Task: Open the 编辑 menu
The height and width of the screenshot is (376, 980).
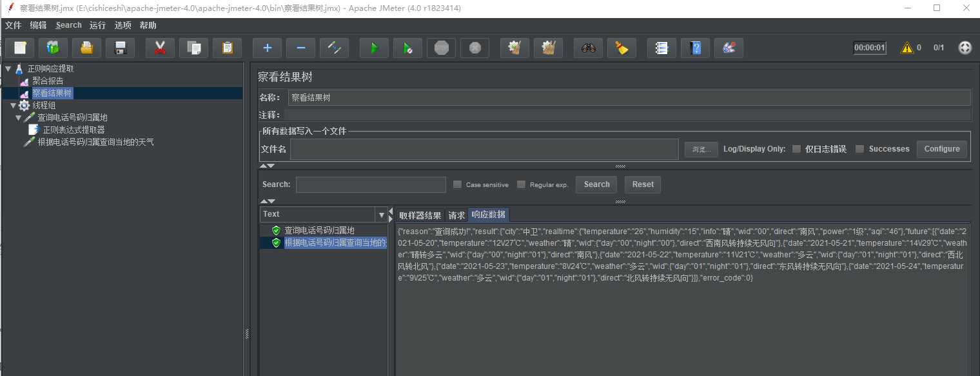Action: point(39,25)
